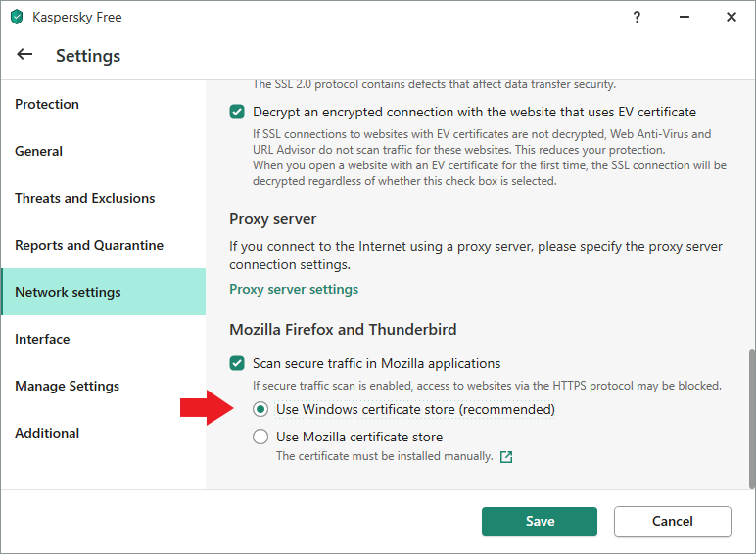
Task: Click the Mozilla Firefox and Thunderbird heading
Action: click(x=343, y=330)
